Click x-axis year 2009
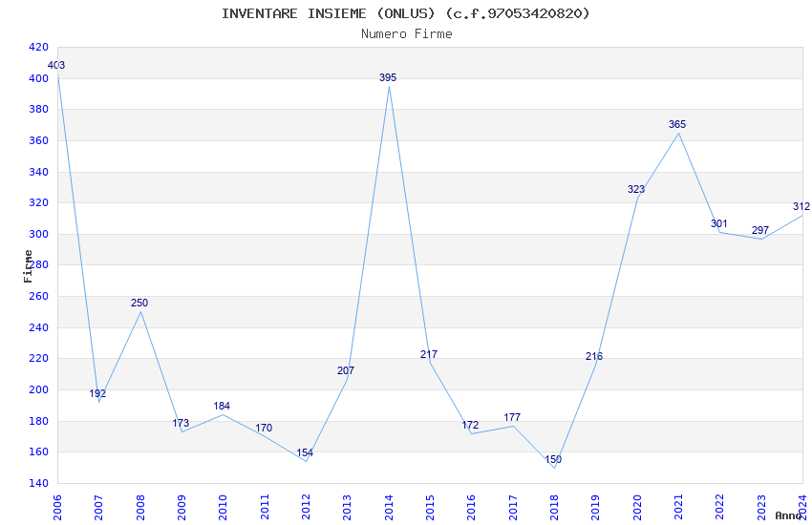This screenshot has height=525, width=812. click(x=182, y=507)
